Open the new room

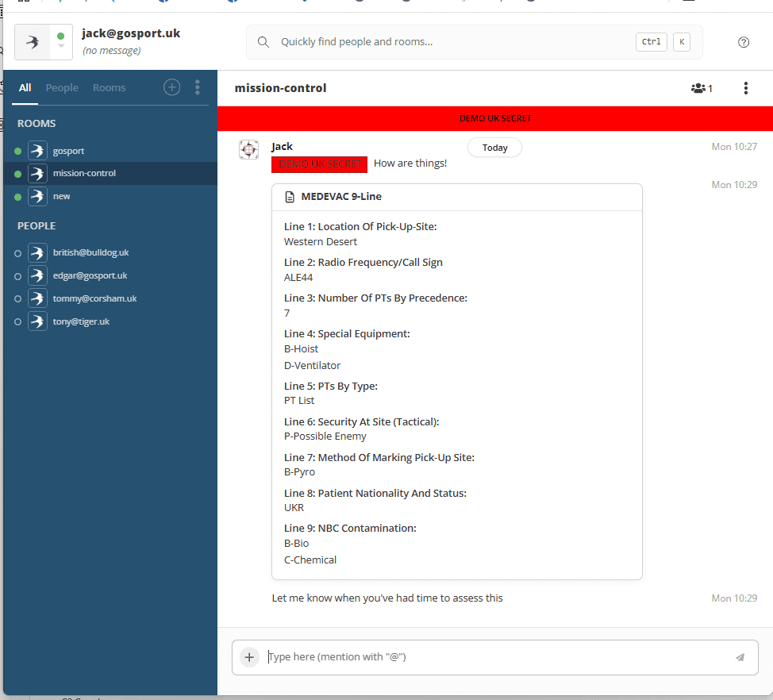61,196
